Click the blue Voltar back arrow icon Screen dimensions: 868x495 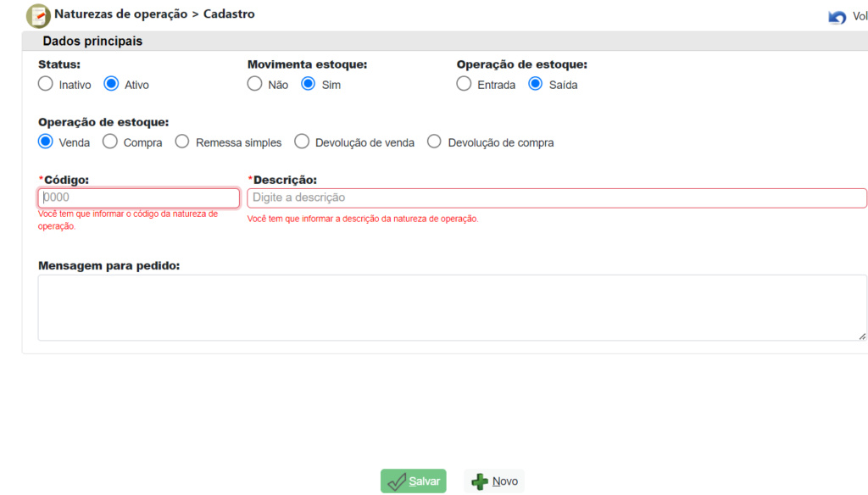pyautogui.click(x=837, y=17)
